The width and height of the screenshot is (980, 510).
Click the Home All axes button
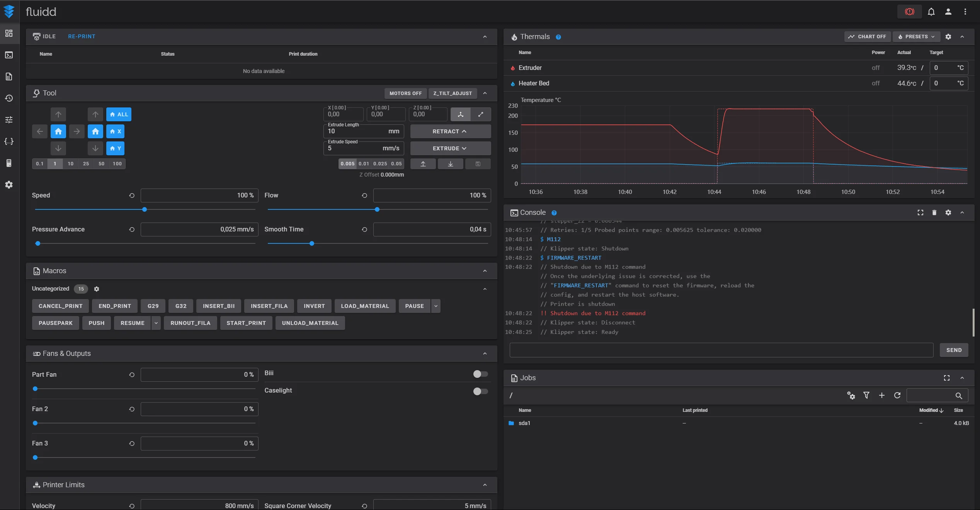(x=119, y=114)
